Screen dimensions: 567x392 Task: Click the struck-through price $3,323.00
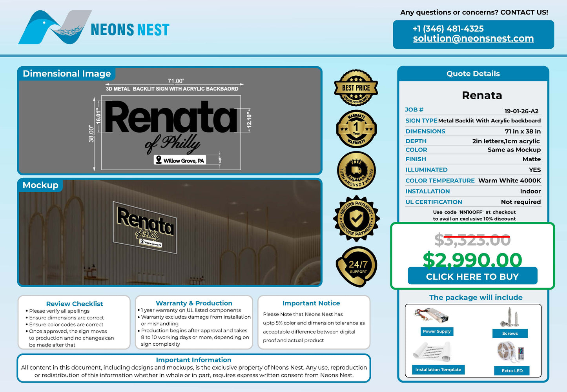(x=472, y=240)
